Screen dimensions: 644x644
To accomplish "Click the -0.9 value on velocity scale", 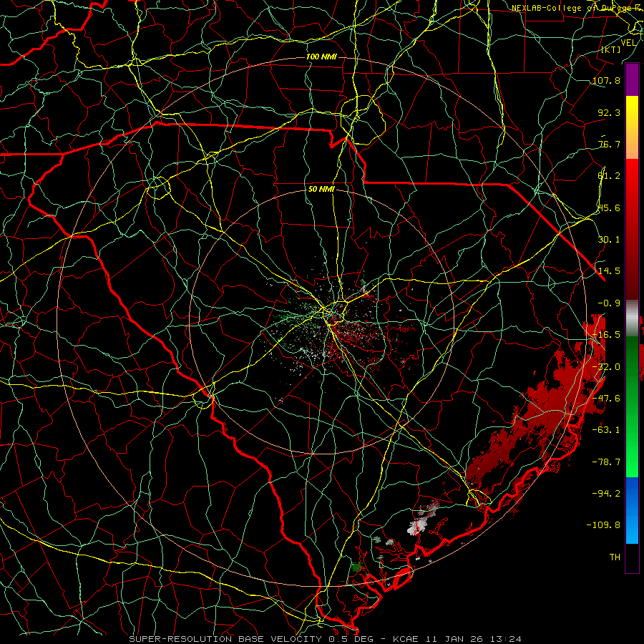I will point(609,303).
